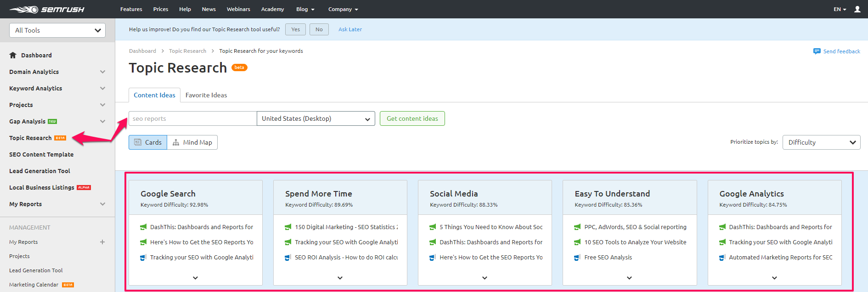
Task: Expand the My Reports sidebar section chevron
Action: pyautogui.click(x=102, y=204)
